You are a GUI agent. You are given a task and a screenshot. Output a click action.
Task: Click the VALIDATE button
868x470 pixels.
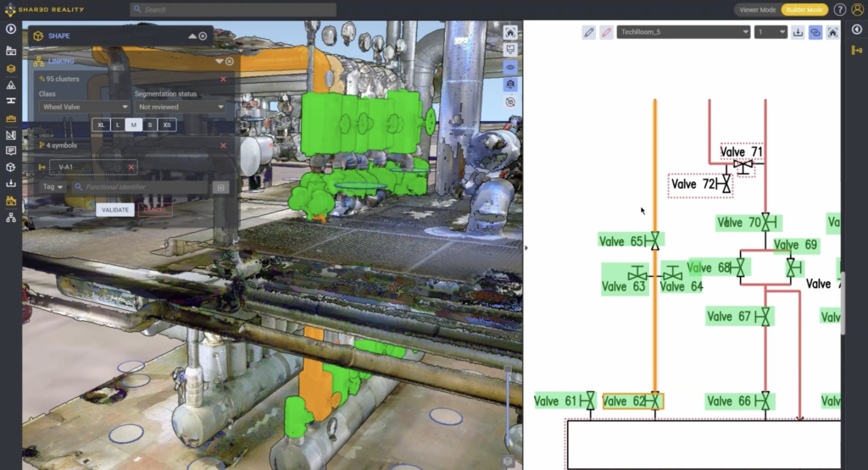(x=114, y=209)
